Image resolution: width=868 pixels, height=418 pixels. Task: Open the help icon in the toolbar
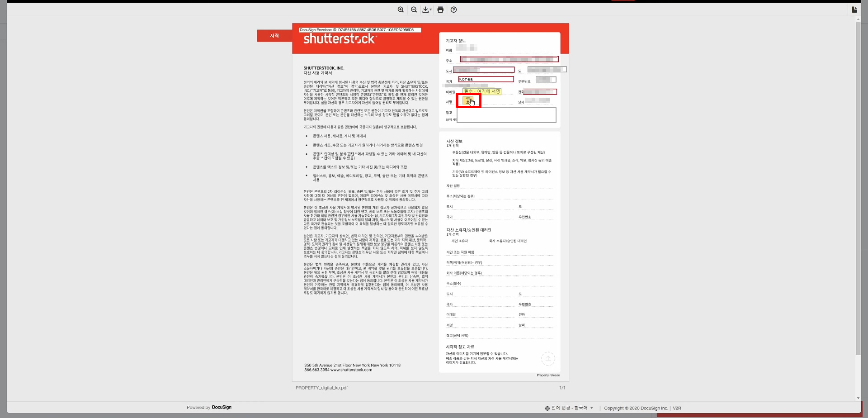click(453, 9)
